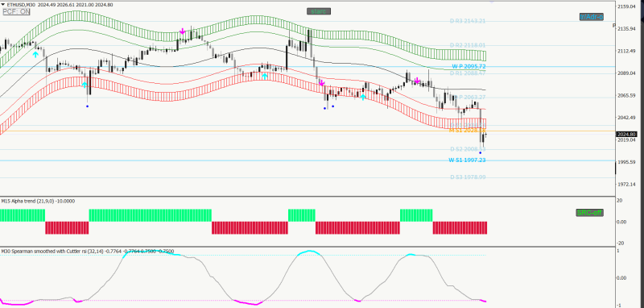Click the leftmost magenta down arrow signal
Screen dimensions: 644x308
coord(183,31)
